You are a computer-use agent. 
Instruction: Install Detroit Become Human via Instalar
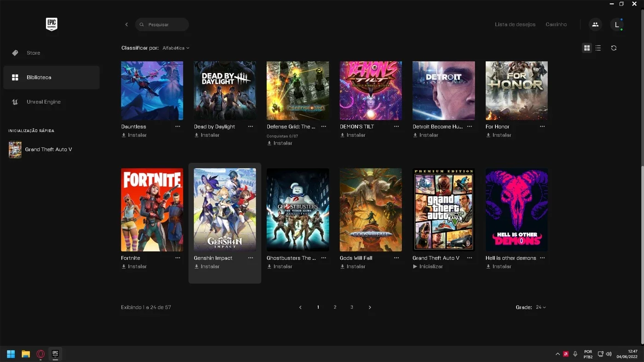click(x=425, y=135)
